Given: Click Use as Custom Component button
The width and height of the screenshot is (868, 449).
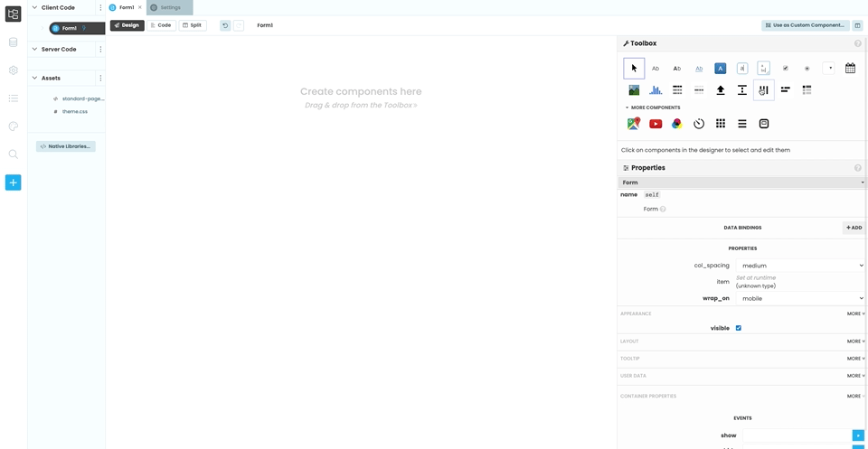Looking at the screenshot, I should (806, 25).
